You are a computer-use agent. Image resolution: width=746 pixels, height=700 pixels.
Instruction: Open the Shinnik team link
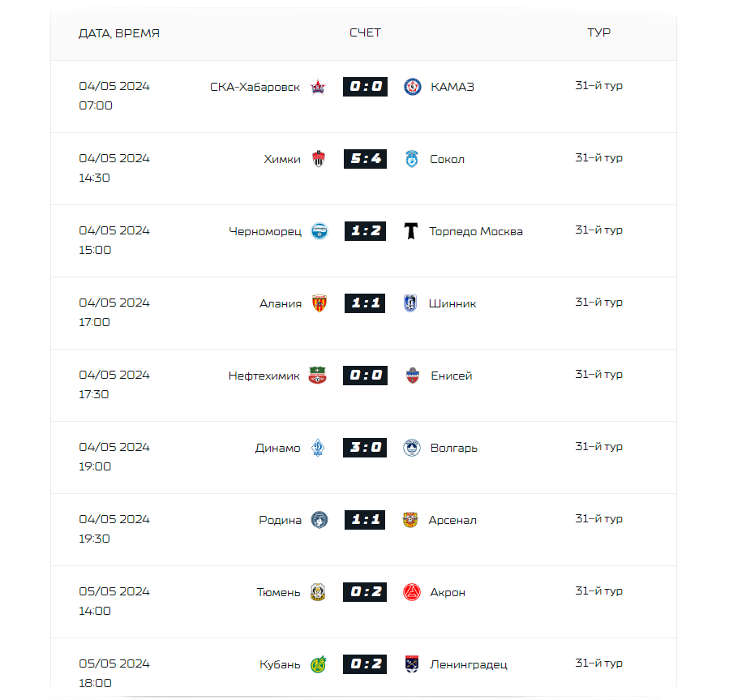point(452,303)
